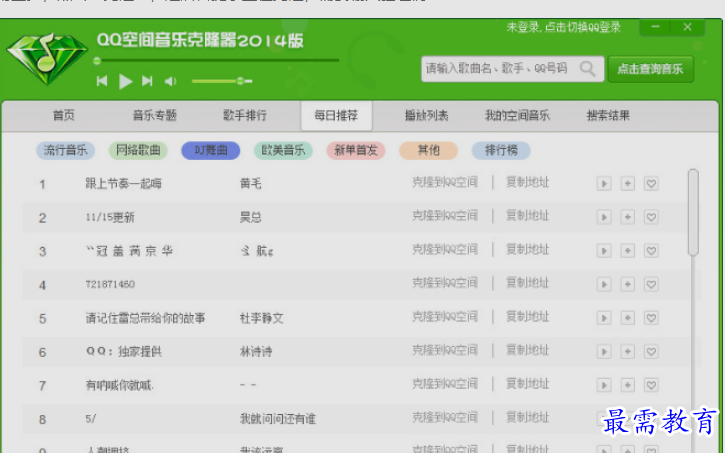Play the current track

[125, 81]
